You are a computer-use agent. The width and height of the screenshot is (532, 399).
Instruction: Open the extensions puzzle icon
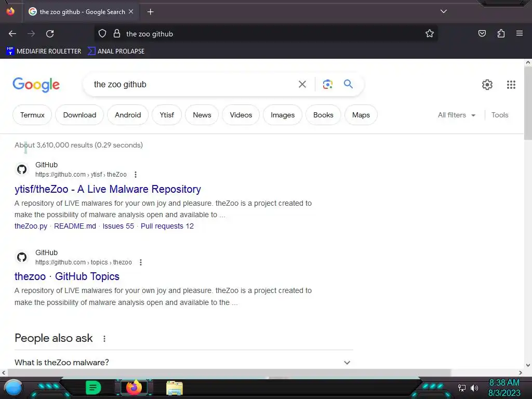pyautogui.click(x=501, y=33)
